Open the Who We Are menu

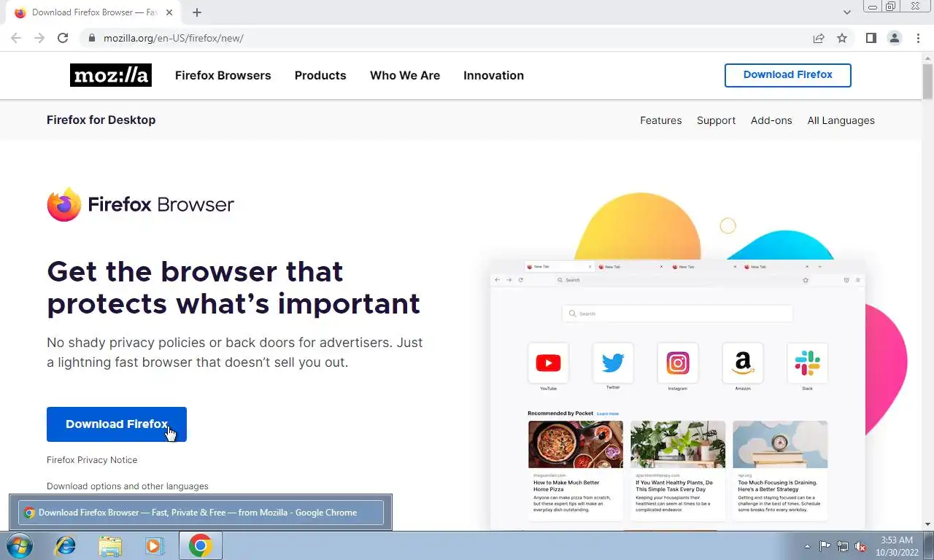(405, 75)
